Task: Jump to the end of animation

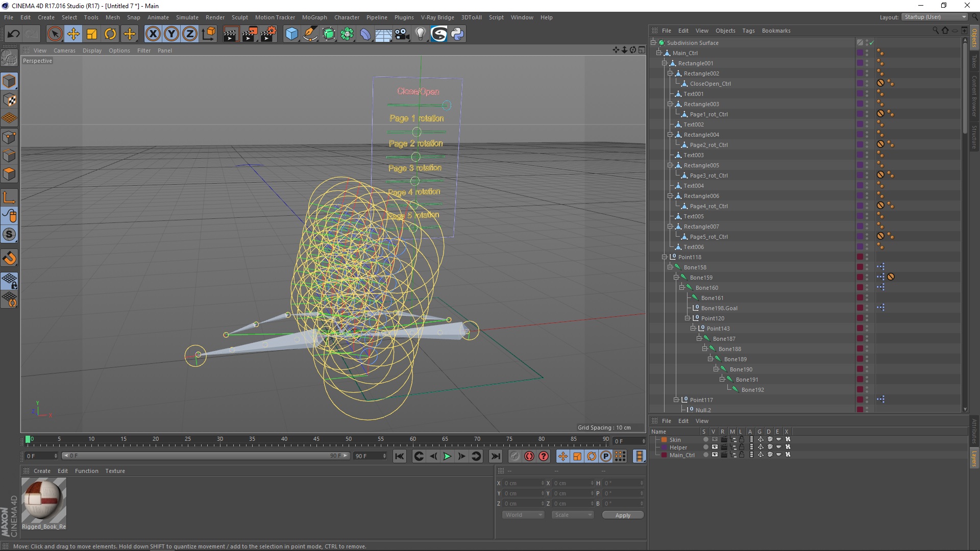Action: [x=495, y=456]
